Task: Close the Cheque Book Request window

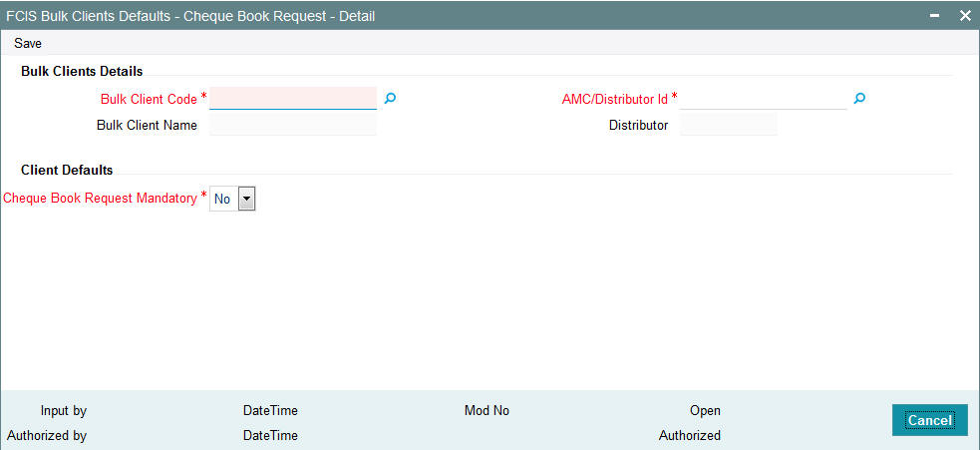Action: (965, 16)
